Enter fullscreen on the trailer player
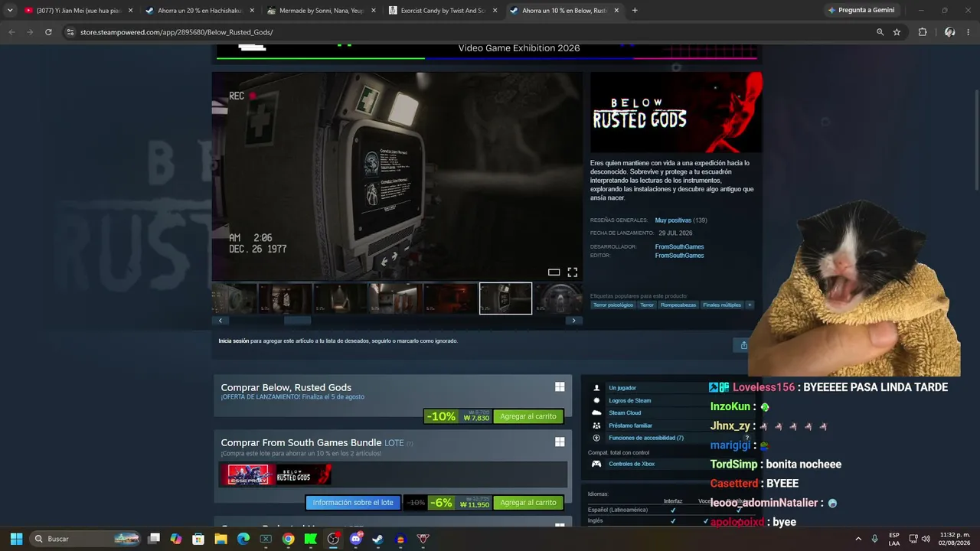This screenshot has height=551, width=980. tap(572, 272)
